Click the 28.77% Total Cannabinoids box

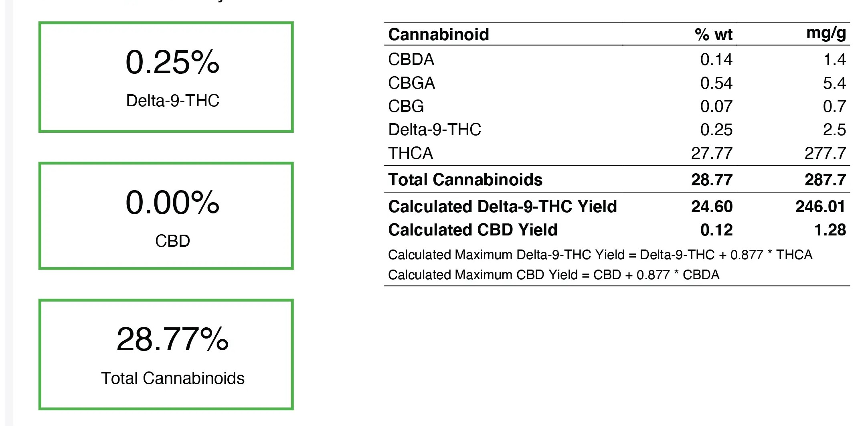point(166,355)
